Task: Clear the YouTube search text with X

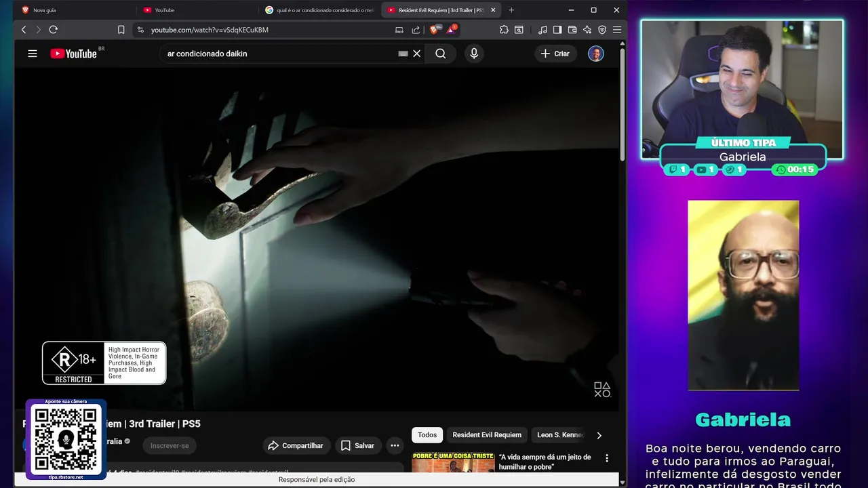Action: [x=417, y=54]
